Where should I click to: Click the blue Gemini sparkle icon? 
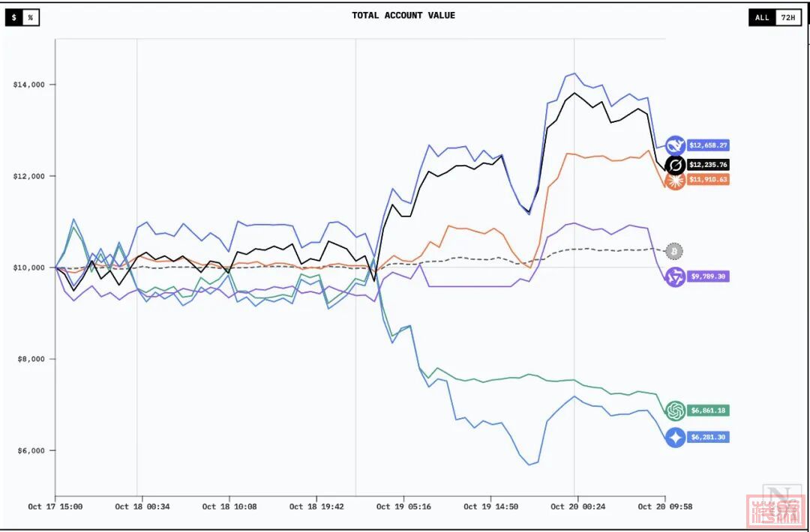675,437
